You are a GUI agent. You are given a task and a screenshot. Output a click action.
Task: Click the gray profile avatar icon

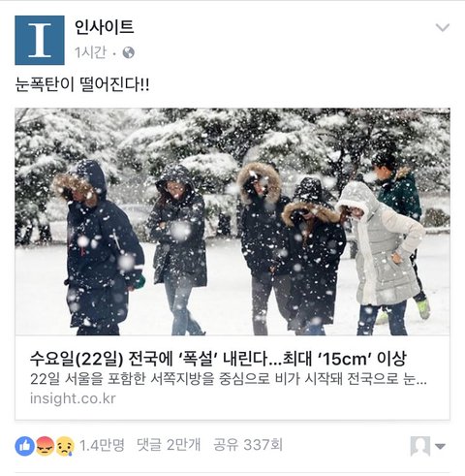pos(420,446)
